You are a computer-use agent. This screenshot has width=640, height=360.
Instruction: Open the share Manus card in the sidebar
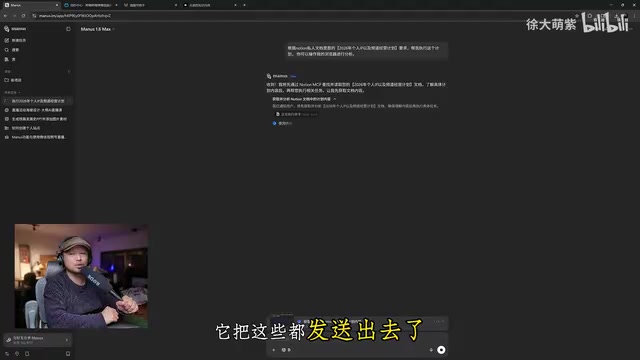click(x=37, y=340)
